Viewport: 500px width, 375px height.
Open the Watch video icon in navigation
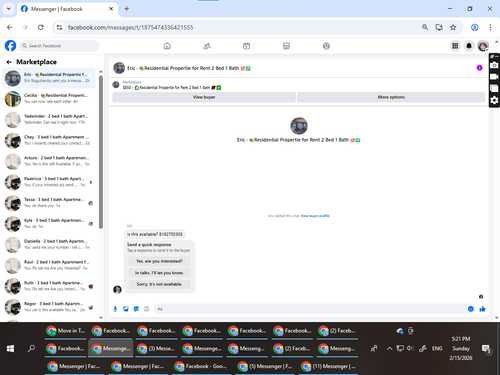click(246, 46)
